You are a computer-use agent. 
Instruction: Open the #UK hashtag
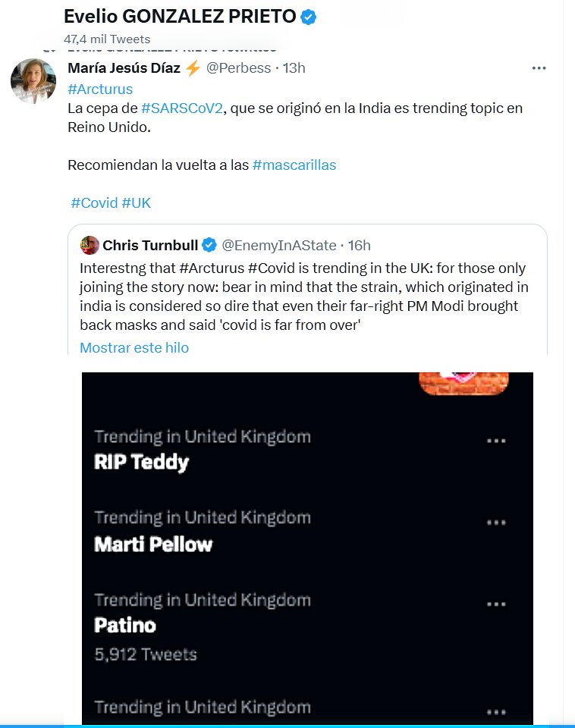pos(137,202)
